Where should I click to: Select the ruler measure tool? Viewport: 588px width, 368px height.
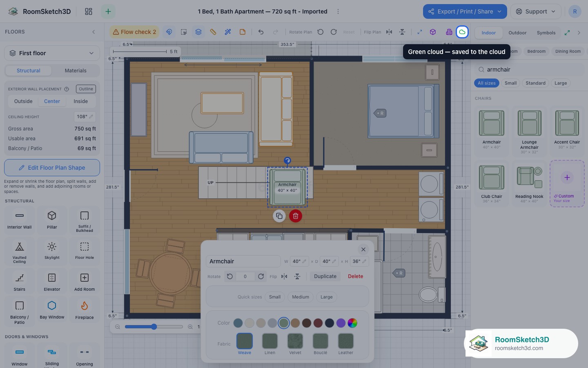[x=213, y=32]
